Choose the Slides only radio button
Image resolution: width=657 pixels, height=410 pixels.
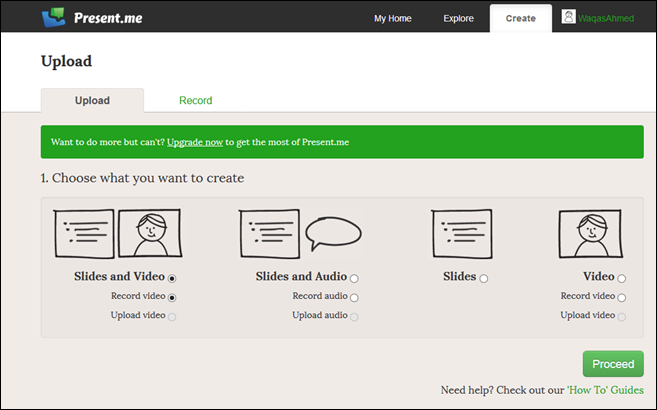[484, 278]
